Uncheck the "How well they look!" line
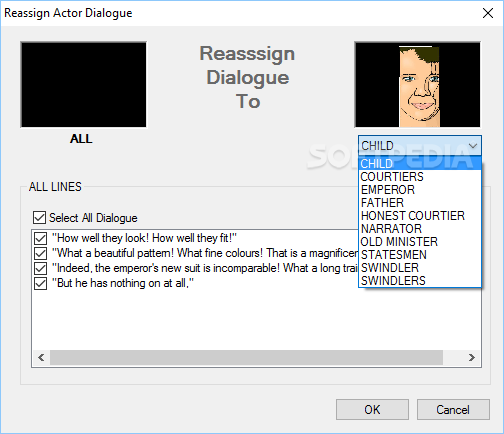Viewport: 504px width, 434px height. pyautogui.click(x=40, y=238)
